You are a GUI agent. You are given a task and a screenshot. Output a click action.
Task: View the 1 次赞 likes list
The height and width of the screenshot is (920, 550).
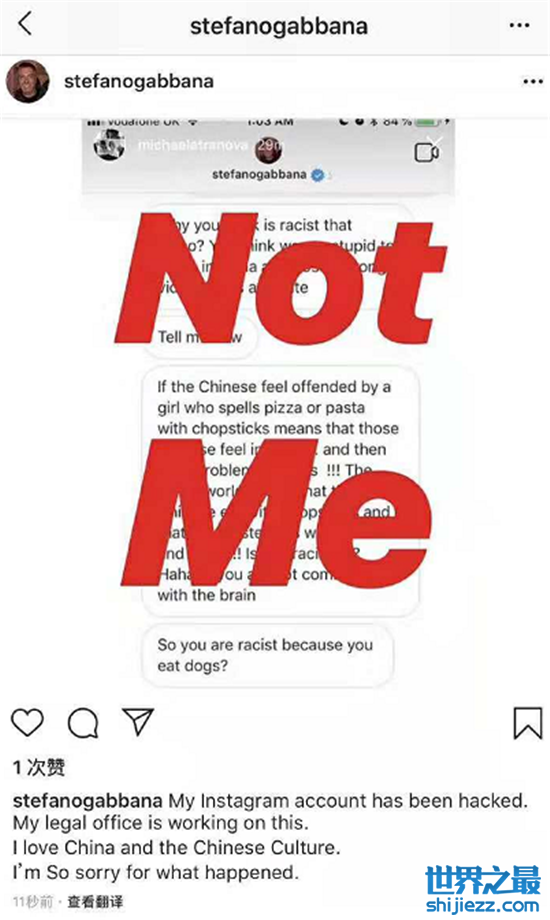pos(39,767)
